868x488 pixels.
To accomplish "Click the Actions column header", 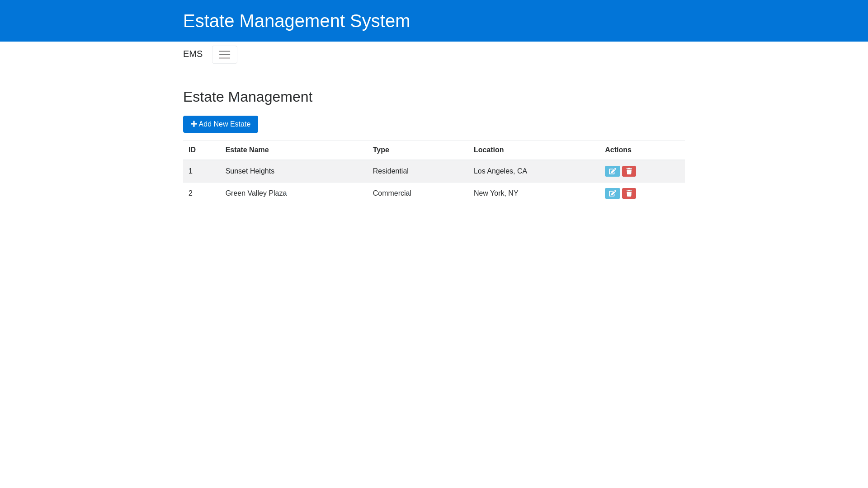I will pos(618,150).
